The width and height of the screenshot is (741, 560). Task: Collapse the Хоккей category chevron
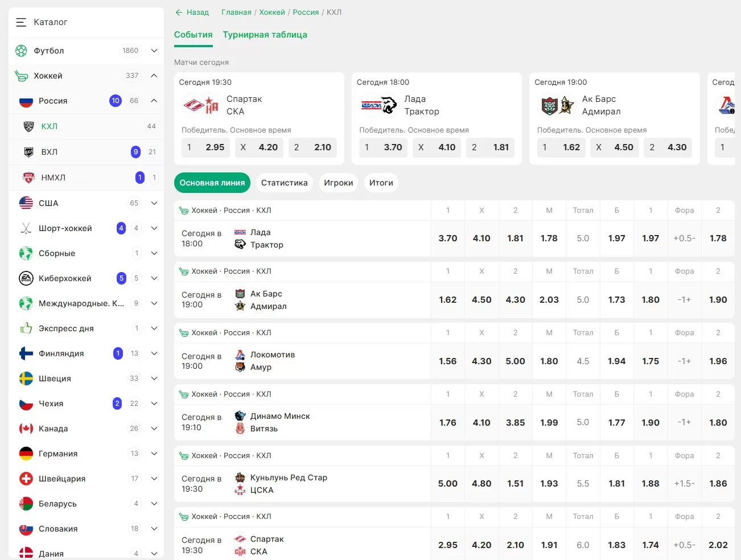tap(154, 76)
